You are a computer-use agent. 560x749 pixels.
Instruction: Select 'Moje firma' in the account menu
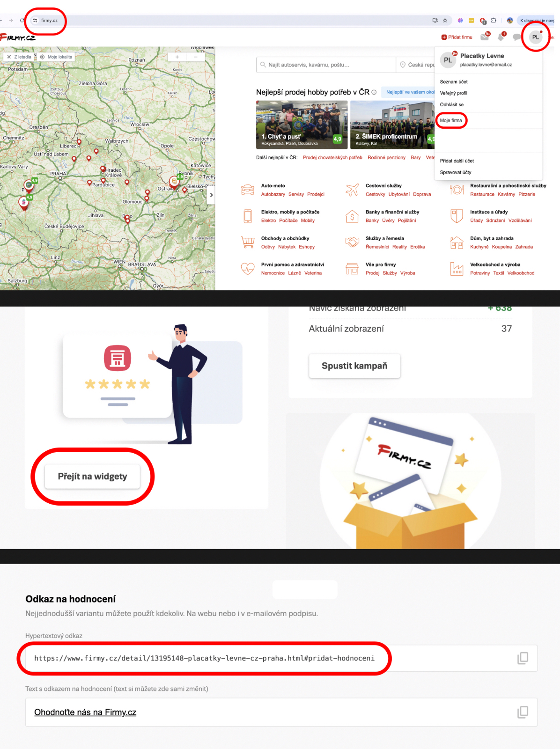pos(451,120)
